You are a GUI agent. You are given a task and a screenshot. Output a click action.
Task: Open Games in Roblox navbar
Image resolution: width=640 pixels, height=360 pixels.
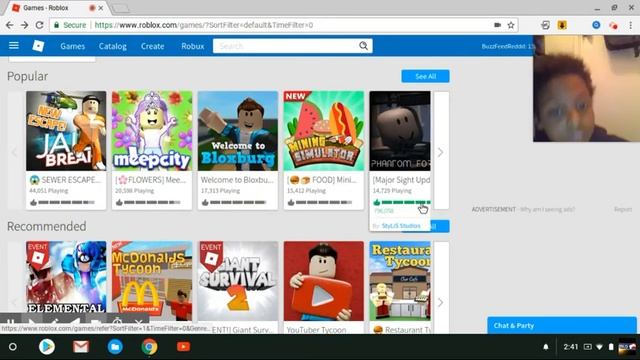pos(73,46)
